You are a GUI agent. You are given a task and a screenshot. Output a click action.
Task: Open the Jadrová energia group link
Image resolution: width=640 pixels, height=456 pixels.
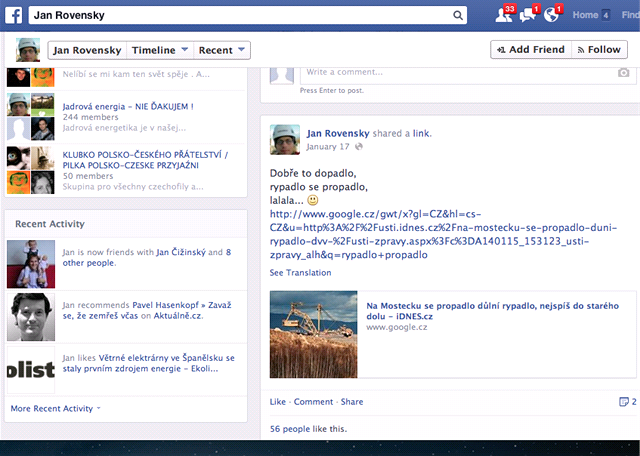point(127,106)
